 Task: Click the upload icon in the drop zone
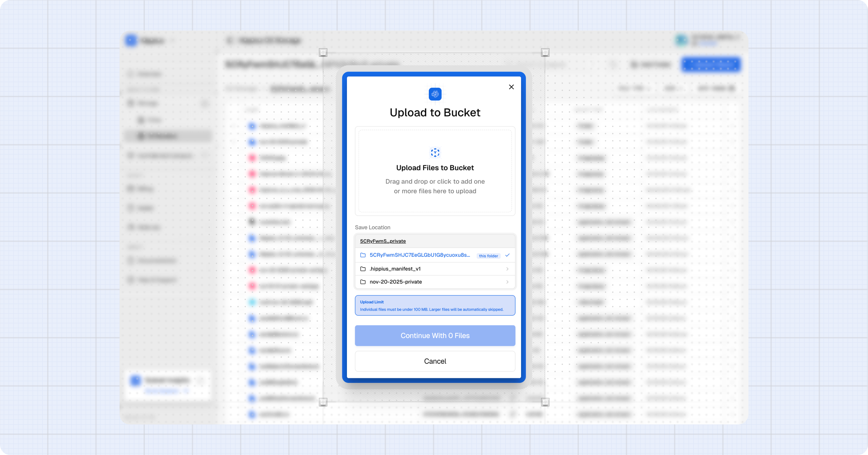pos(435,152)
